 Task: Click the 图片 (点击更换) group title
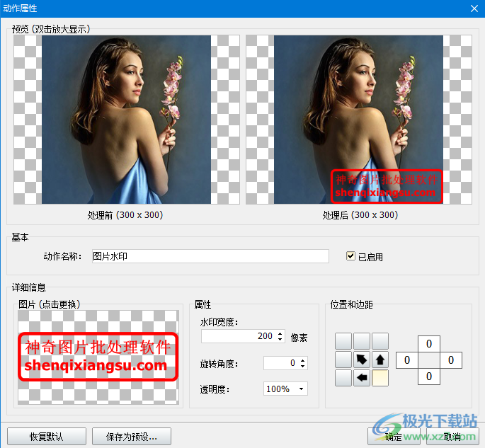pos(49,304)
